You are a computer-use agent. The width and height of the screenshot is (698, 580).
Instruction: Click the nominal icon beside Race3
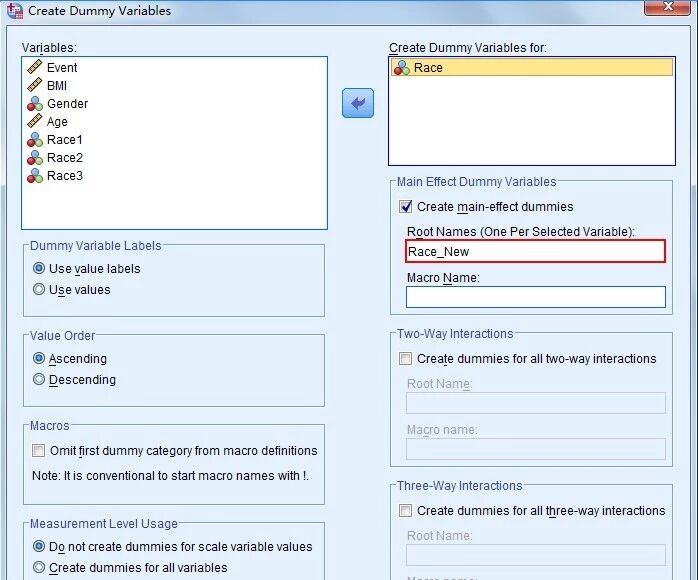35,176
